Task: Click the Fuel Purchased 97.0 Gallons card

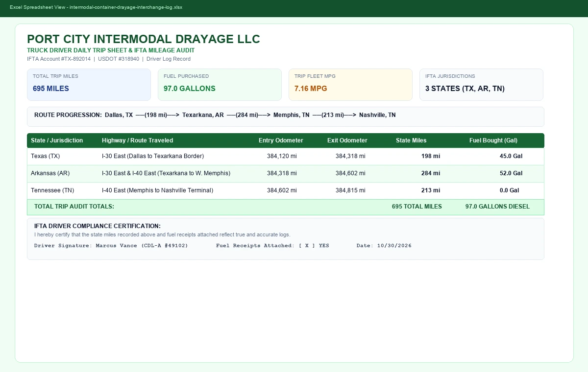Action: [220, 85]
